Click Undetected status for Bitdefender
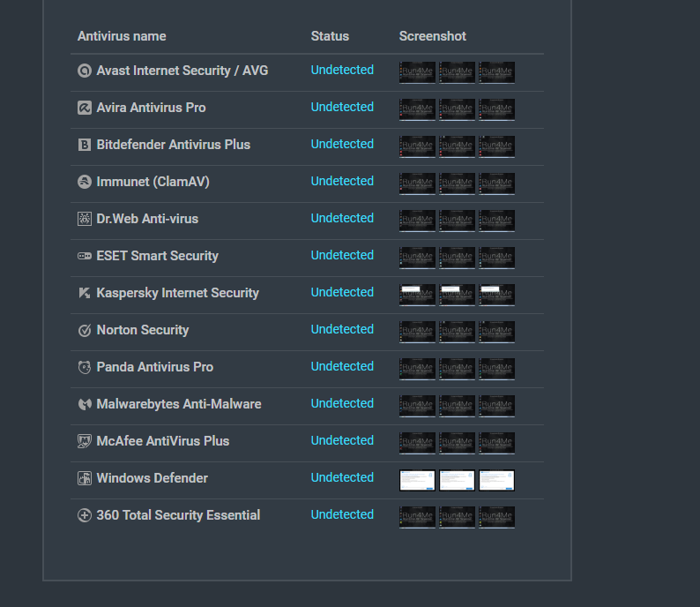This screenshot has height=607, width=700. [x=342, y=144]
